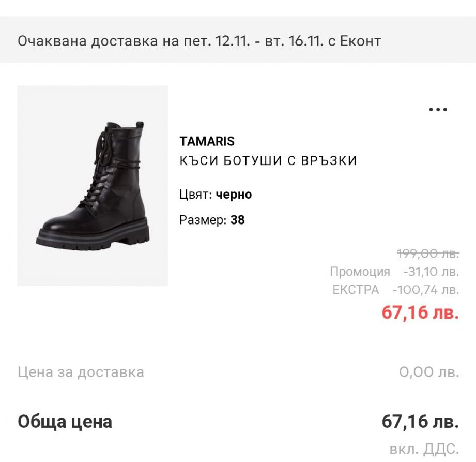Viewport: 476px width, 462px height.
Task: Open the three-dot options menu
Action: pyautogui.click(x=438, y=110)
